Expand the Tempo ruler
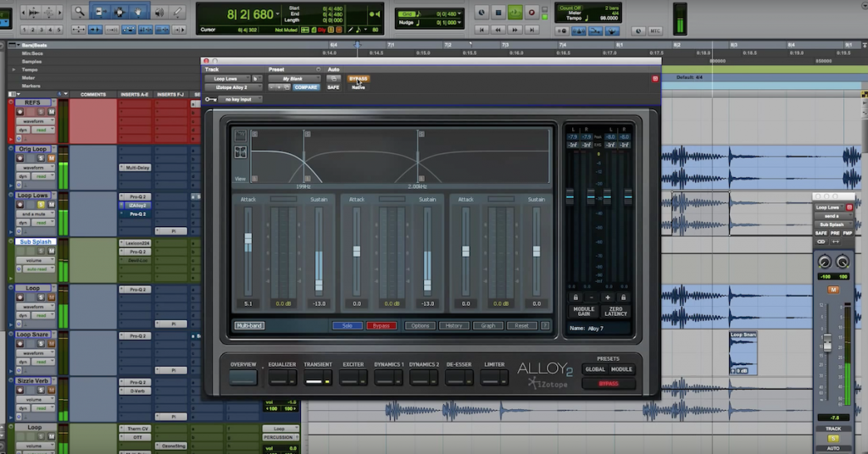The height and width of the screenshot is (454, 868). pyautogui.click(x=14, y=69)
